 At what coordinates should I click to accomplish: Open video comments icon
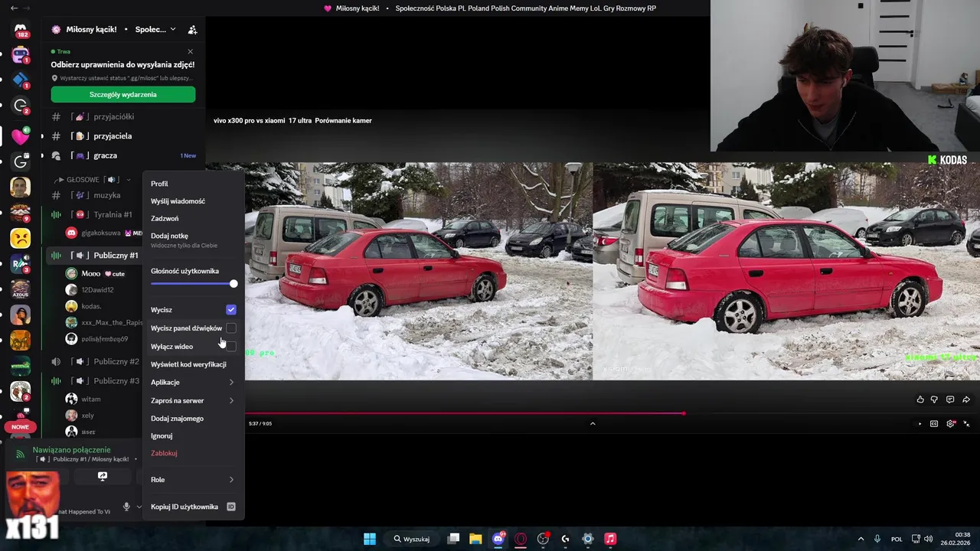click(950, 399)
